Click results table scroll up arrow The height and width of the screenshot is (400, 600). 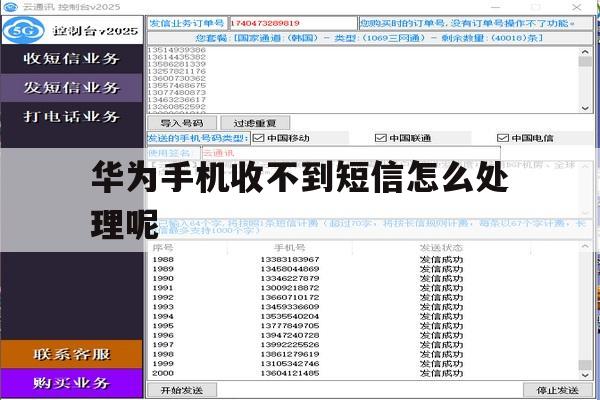(x=585, y=247)
